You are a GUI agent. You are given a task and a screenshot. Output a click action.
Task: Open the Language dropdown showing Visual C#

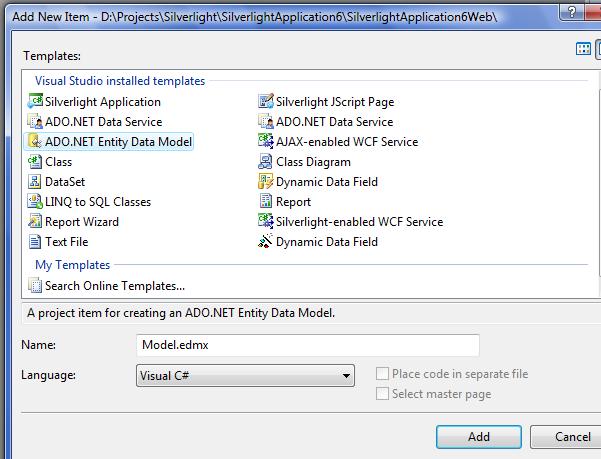(245, 376)
